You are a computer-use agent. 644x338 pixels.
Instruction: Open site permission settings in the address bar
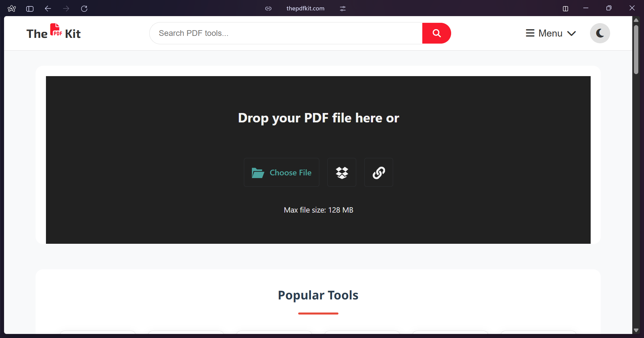click(x=342, y=8)
